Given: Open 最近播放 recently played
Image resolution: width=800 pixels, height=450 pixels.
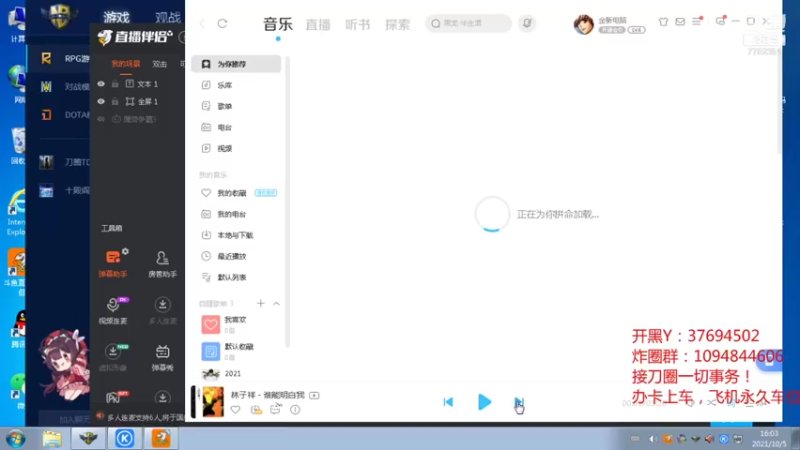Looking at the screenshot, I should coord(224,256).
